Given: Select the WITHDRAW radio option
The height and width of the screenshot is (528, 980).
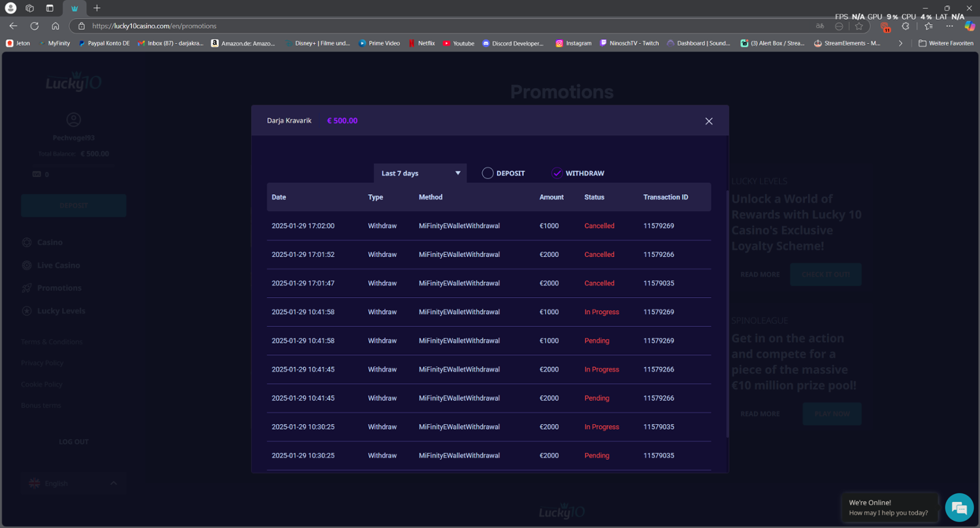Looking at the screenshot, I should point(557,173).
